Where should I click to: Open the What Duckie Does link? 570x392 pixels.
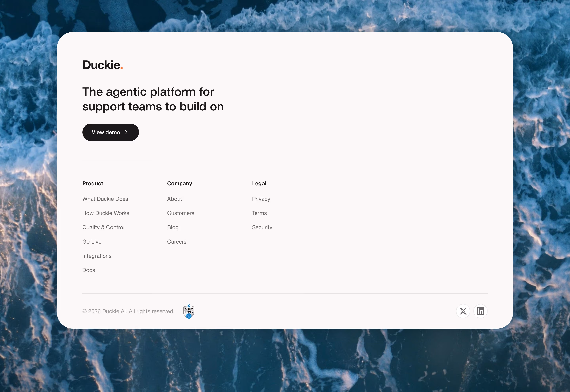(105, 199)
